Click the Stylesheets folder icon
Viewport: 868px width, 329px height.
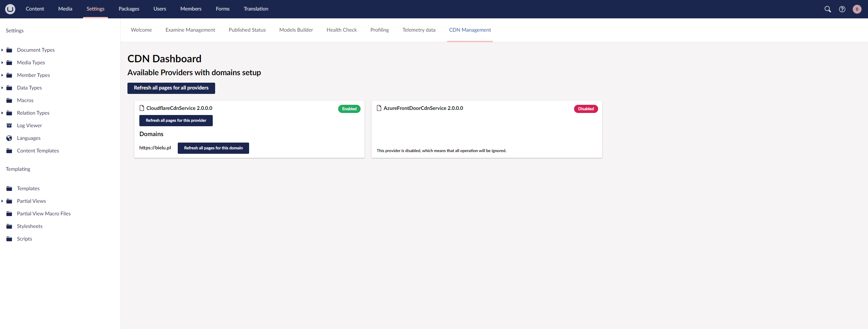coord(9,226)
